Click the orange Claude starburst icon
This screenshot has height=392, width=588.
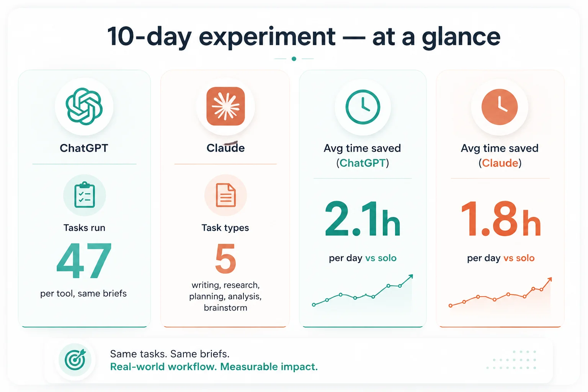225,106
